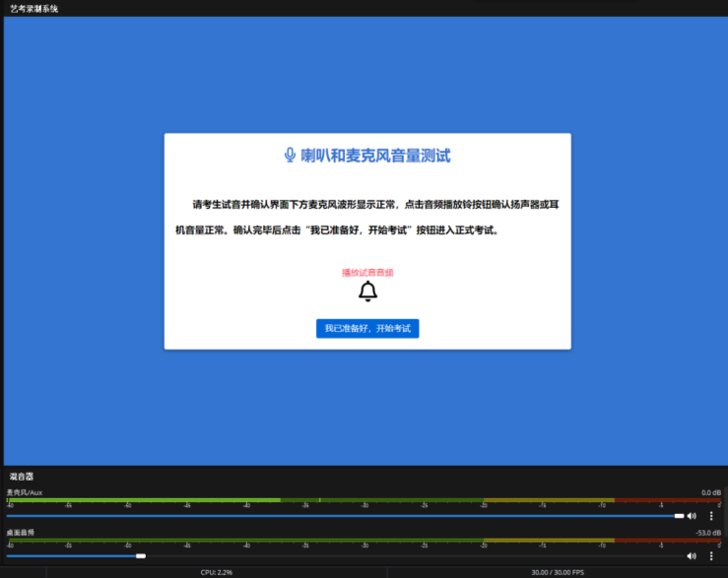Click 'CPU: 2.2%' in status bar
This screenshot has width=728, height=578.
[217, 572]
